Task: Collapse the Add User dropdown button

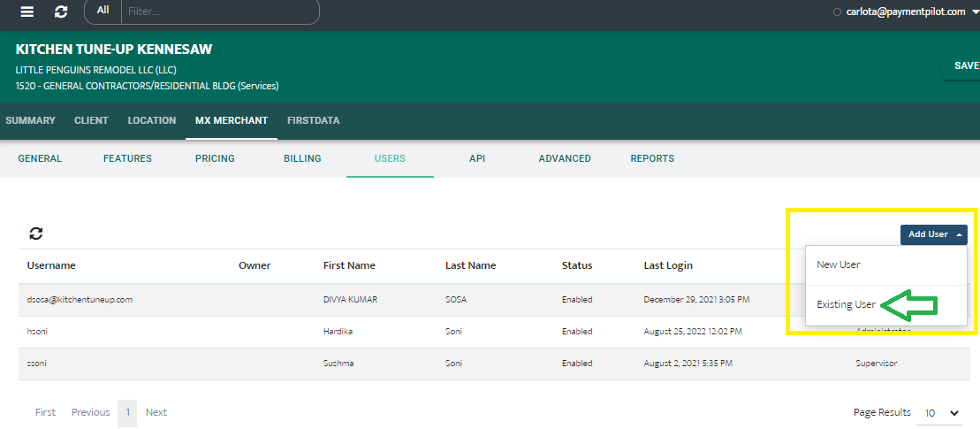Action: coord(933,234)
